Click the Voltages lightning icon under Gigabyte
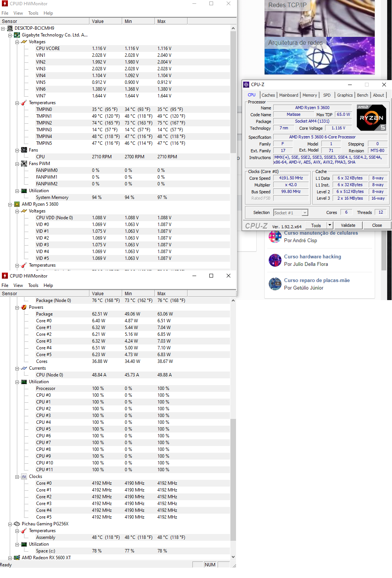The width and height of the screenshot is (392, 578). pyautogui.click(x=24, y=42)
